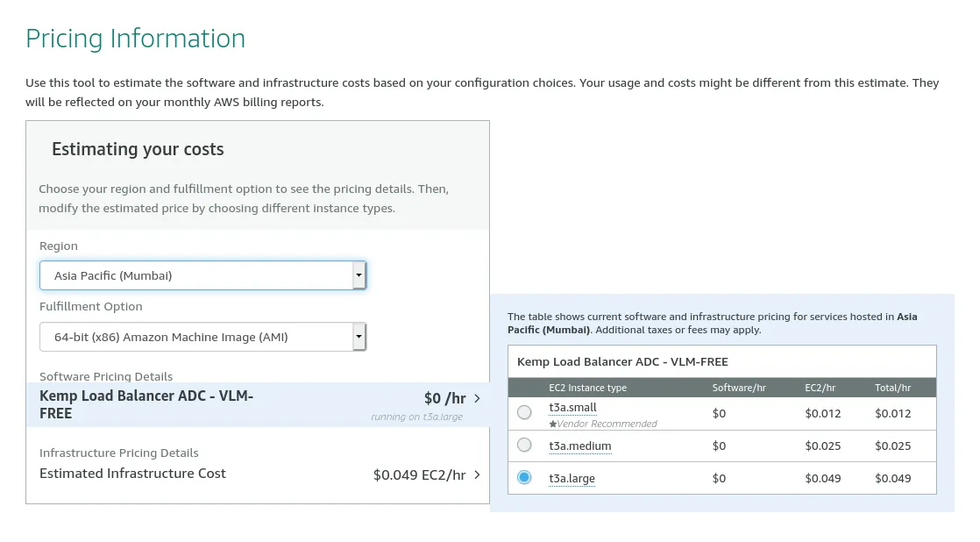
Task: Click the 'running on t3a.large' note
Action: pos(417,417)
